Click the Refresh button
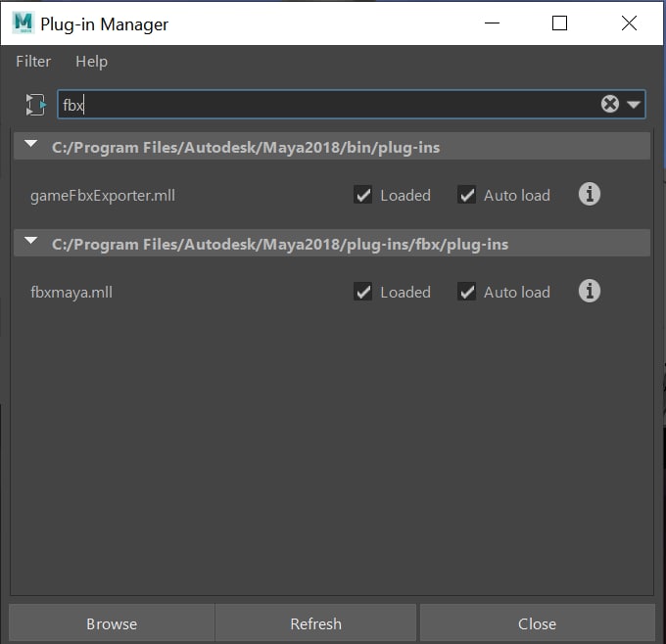 tap(315, 623)
